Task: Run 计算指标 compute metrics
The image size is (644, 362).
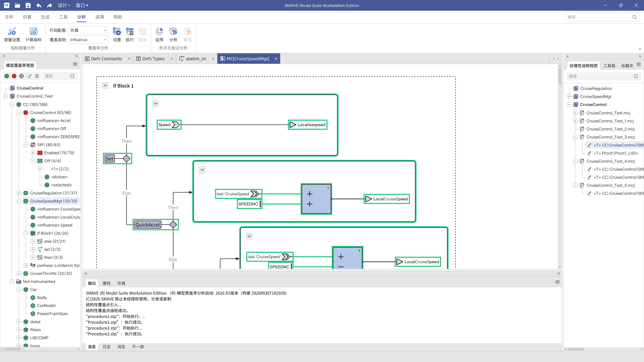Action: coord(34,35)
